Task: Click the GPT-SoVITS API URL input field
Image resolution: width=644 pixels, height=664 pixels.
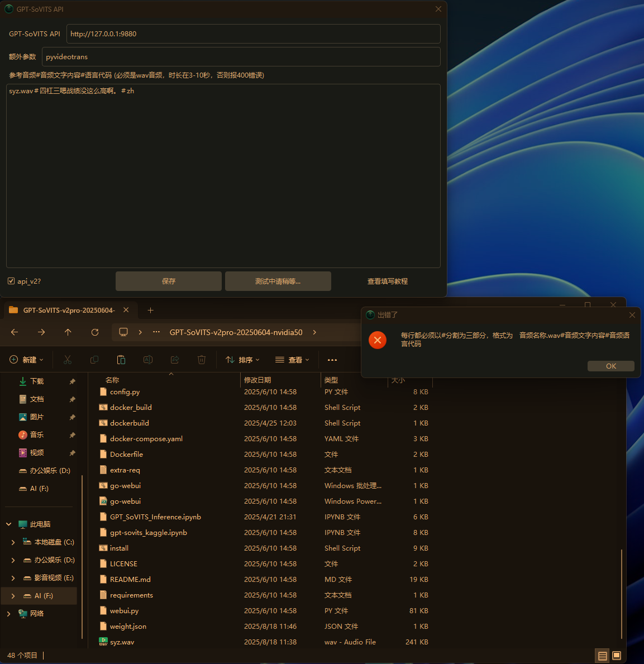Action: pos(253,34)
